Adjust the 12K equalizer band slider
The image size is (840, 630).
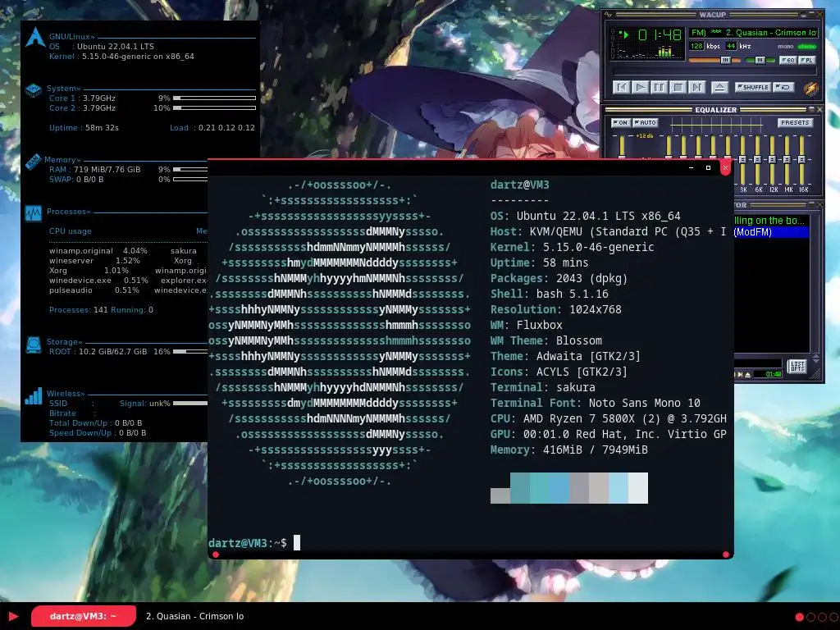(772, 160)
